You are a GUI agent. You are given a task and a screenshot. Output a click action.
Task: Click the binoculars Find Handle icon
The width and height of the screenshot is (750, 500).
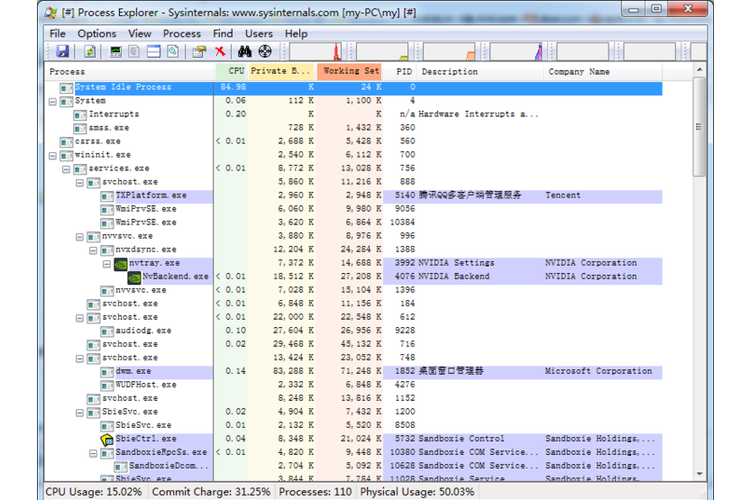click(x=244, y=51)
